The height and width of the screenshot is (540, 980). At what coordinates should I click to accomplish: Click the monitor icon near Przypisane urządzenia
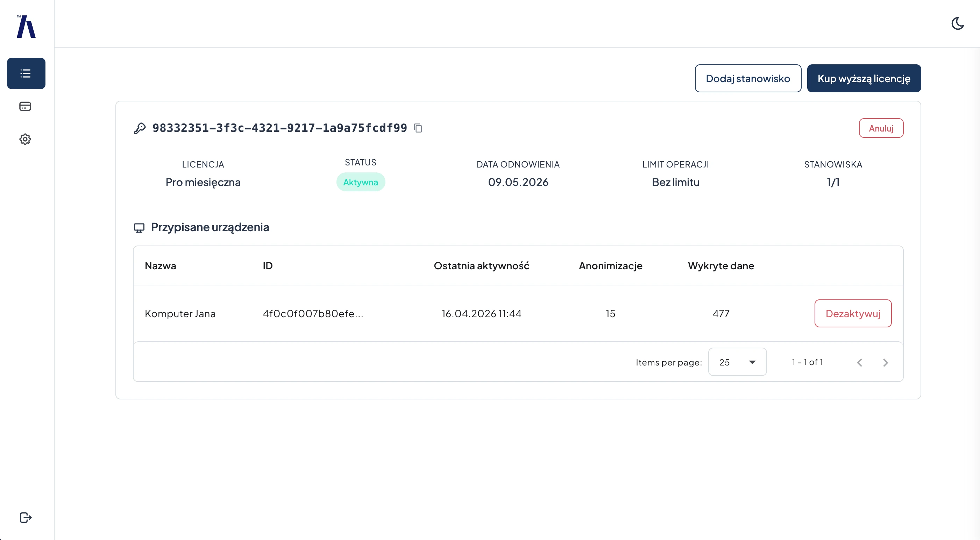139,228
